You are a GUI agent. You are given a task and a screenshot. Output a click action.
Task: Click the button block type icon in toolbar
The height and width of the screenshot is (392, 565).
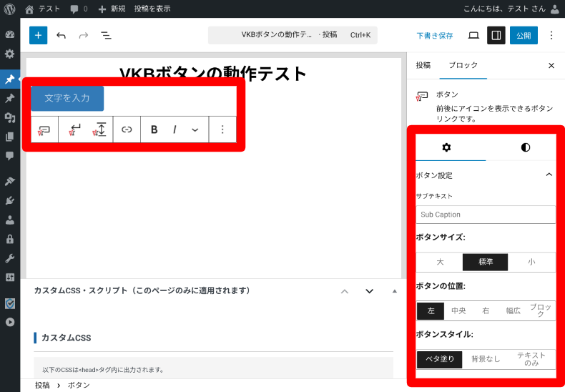coord(44,129)
